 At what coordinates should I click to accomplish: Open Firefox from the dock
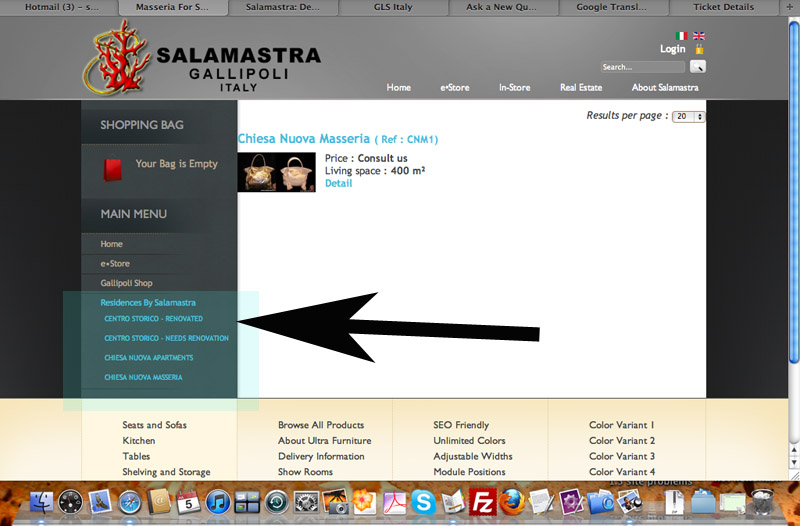(x=512, y=502)
